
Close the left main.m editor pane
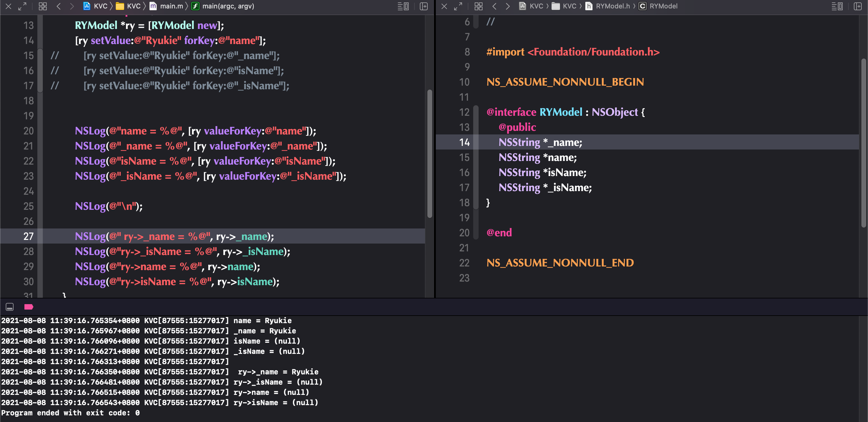pos(8,6)
